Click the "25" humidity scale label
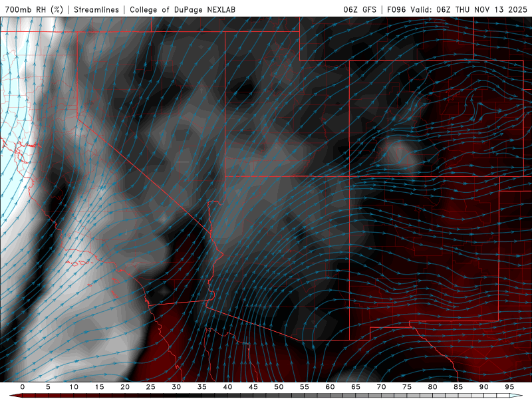The image size is (532, 399). (x=150, y=387)
